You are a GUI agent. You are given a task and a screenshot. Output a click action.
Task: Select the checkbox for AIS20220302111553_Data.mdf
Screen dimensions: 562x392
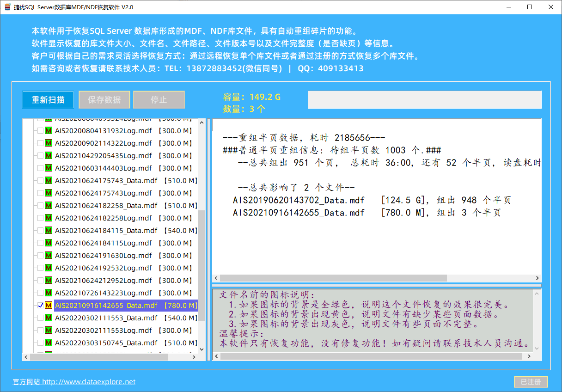coord(40,318)
